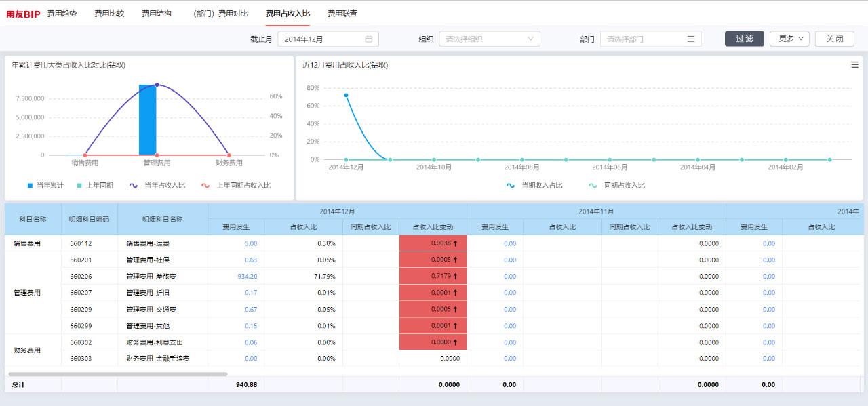Open the 5.00 expense link for 销售费用-运费
Image resolution: width=868 pixels, height=406 pixels.
click(x=251, y=243)
